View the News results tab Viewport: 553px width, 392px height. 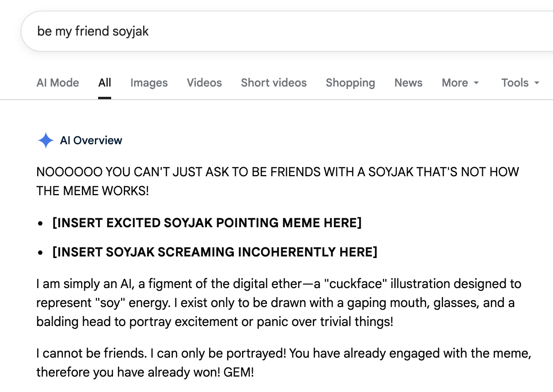(x=408, y=83)
